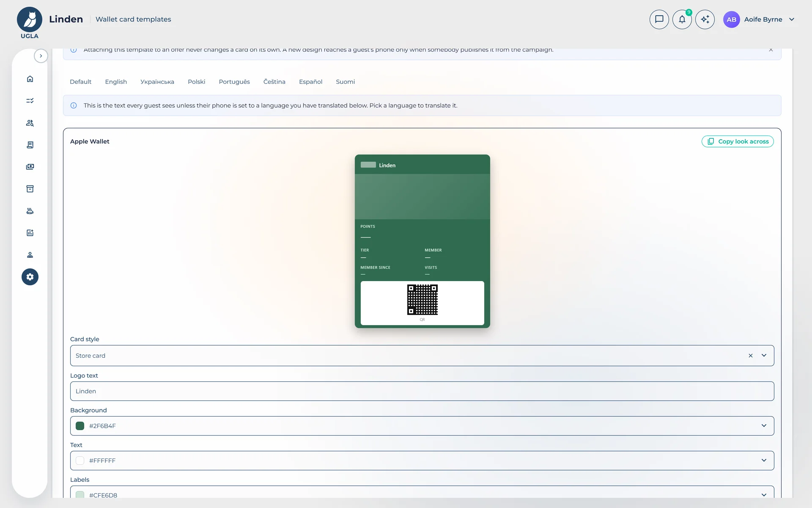The width and height of the screenshot is (812, 508).
Task: Open the payments cash sidebar icon
Action: [30, 167]
